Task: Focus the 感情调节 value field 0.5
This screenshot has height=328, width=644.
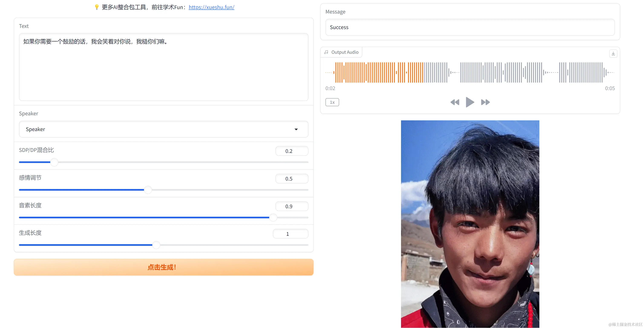Action: [292, 179]
